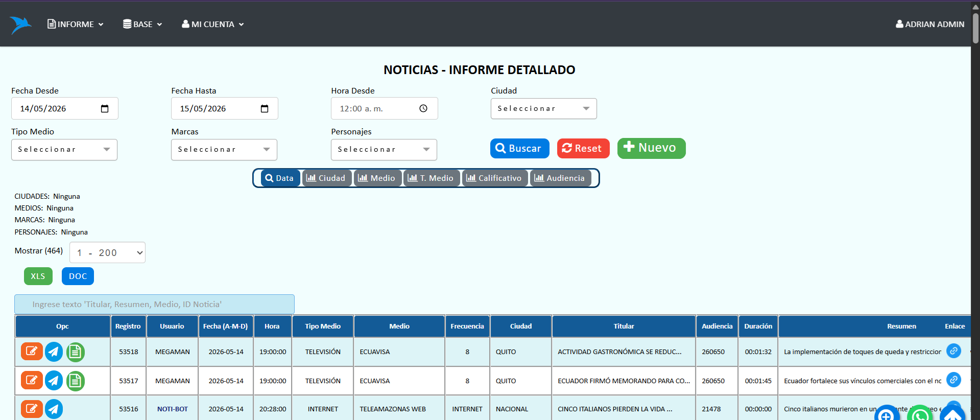Screen dimensions: 980x420
Task: Click the Fecha Hasta date field
Action: pyautogui.click(x=225, y=108)
